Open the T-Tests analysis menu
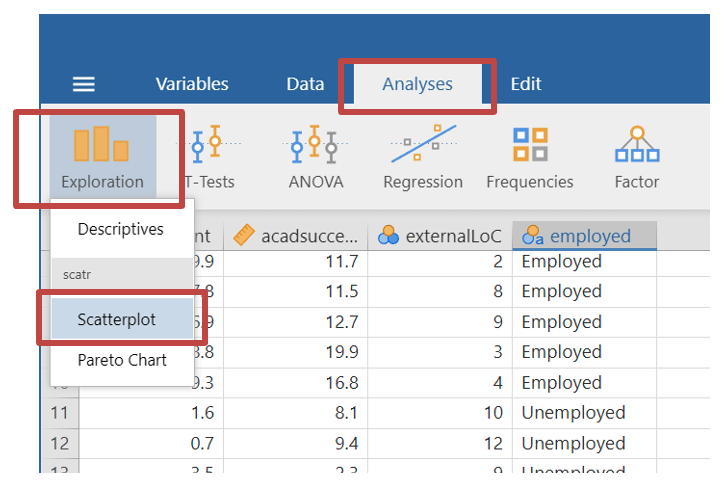Image resolution: width=725 pixels, height=495 pixels. [x=210, y=157]
